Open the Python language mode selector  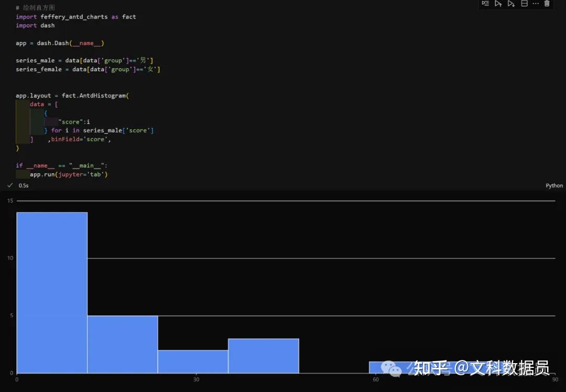[554, 185]
